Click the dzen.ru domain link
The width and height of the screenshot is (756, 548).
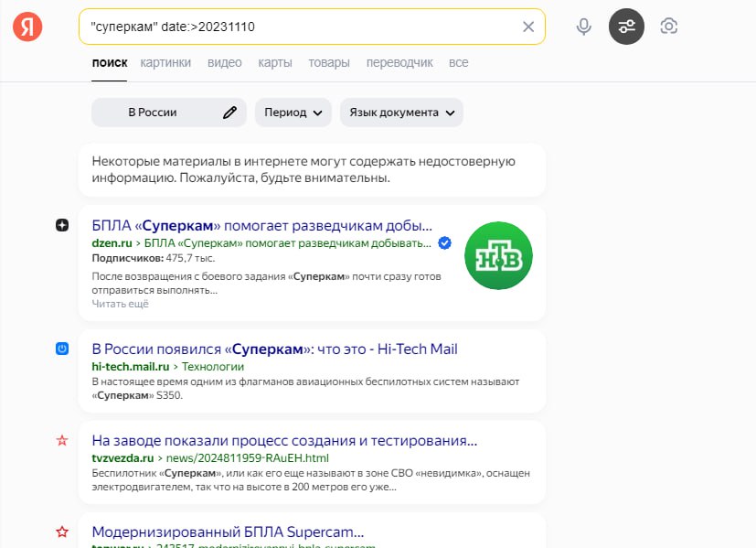click(x=112, y=243)
